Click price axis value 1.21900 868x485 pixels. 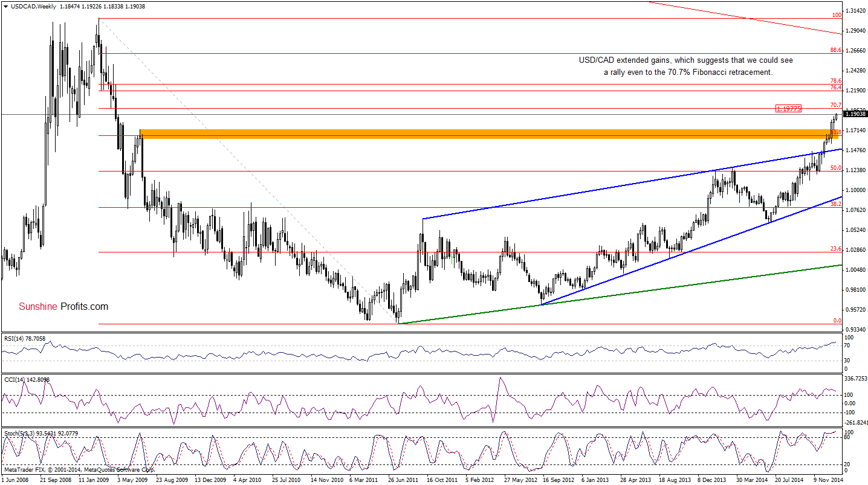point(856,91)
